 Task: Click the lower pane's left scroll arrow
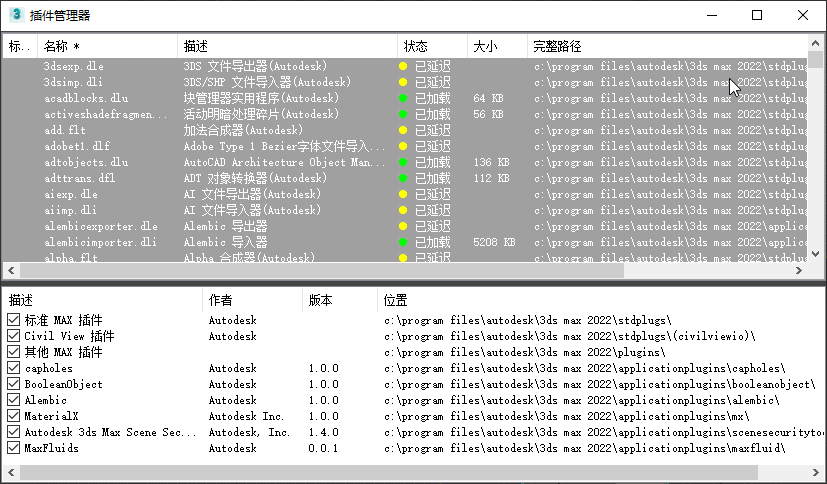point(11,472)
